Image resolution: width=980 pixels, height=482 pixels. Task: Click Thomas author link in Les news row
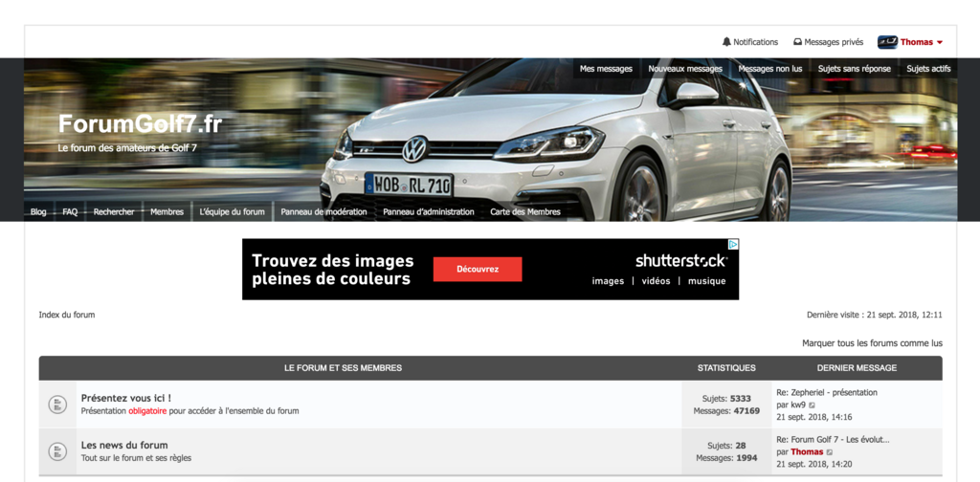coord(807,451)
